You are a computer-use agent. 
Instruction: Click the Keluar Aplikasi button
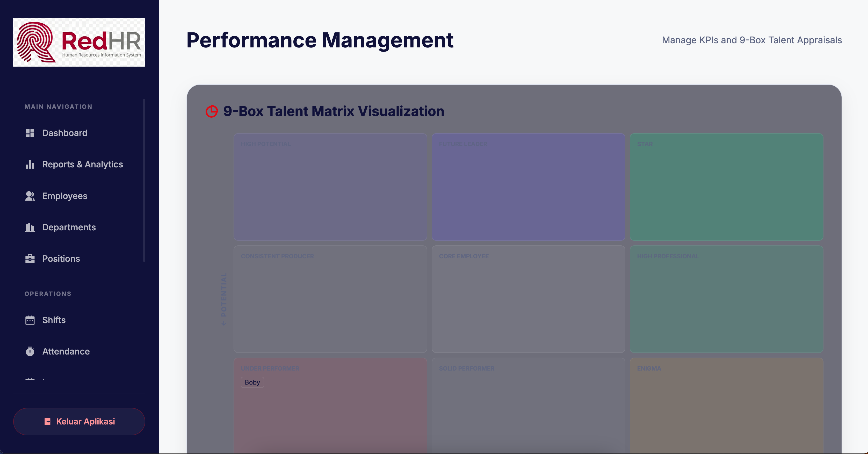(79, 422)
